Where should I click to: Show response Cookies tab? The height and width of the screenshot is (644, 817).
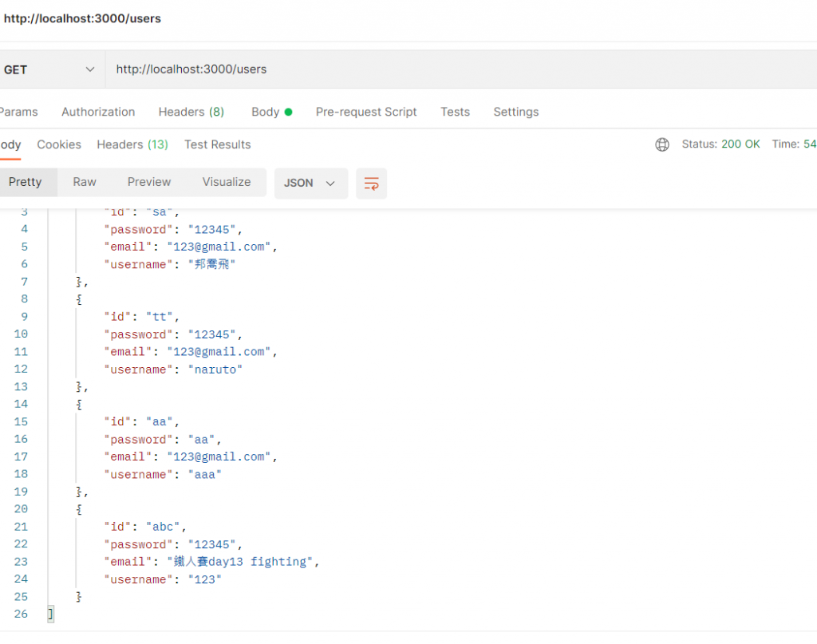coord(59,144)
